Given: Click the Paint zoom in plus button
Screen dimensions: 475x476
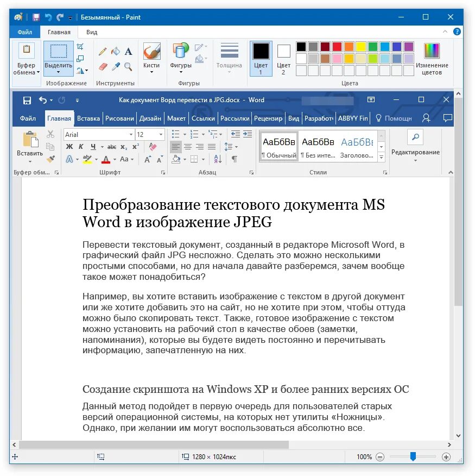Looking at the screenshot, I should point(446,456).
